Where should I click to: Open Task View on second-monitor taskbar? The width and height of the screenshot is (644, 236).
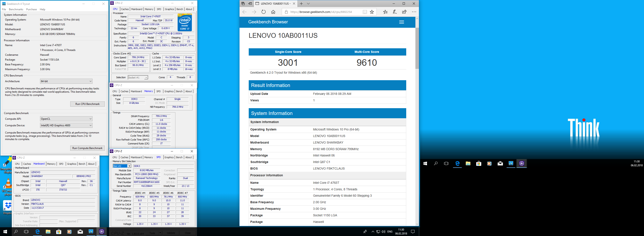(x=446, y=164)
